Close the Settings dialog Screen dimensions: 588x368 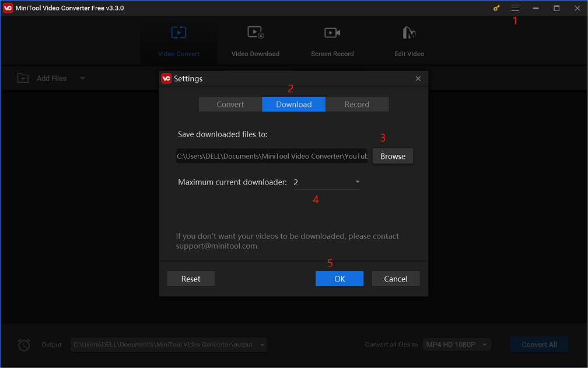[x=418, y=78]
